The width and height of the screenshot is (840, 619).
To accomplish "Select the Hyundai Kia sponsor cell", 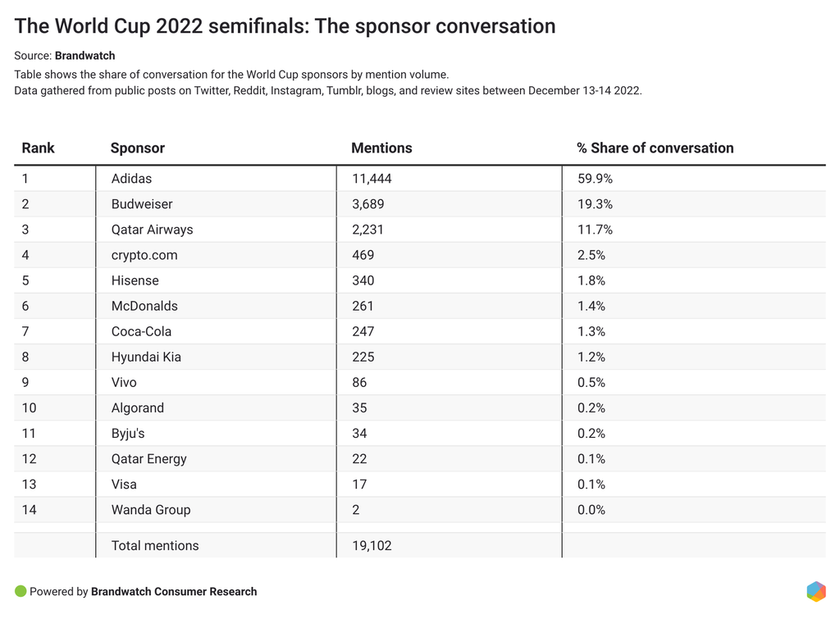I will (x=146, y=357).
